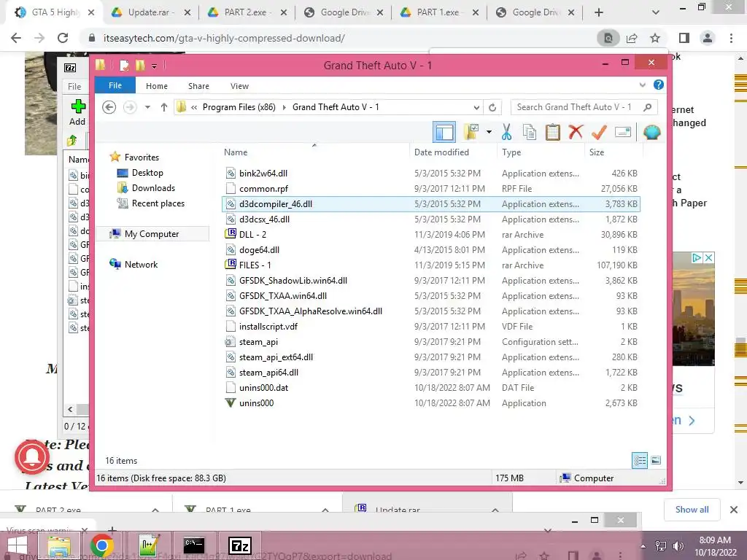Switch to large icons view
Viewport: 747px width, 560px height.
click(656, 461)
